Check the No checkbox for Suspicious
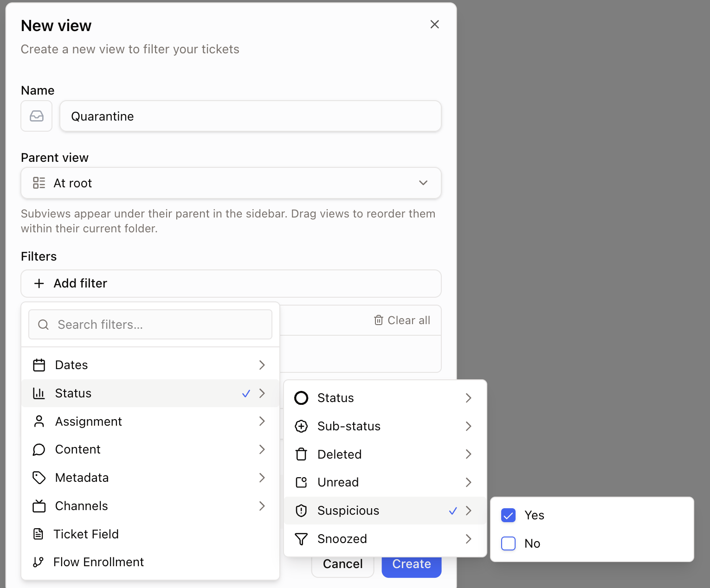Screen dimensions: 710x588 [x=508, y=543]
